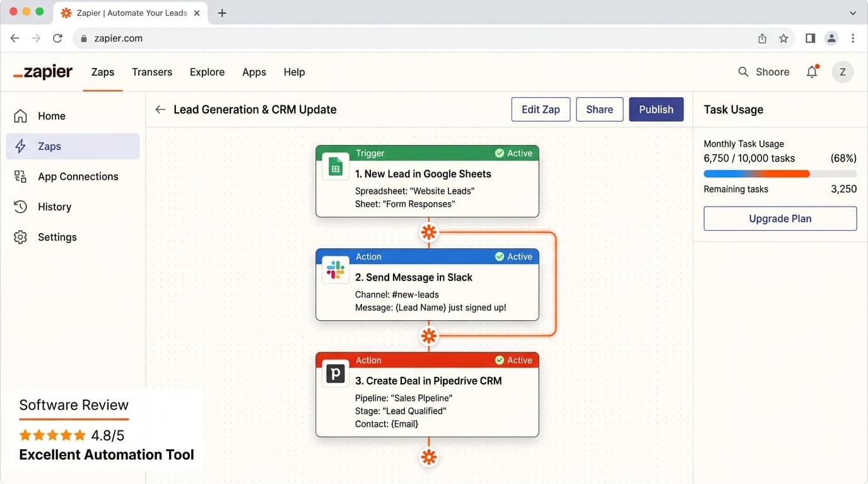Reload the page
This screenshot has height=484, width=868.
click(x=57, y=38)
